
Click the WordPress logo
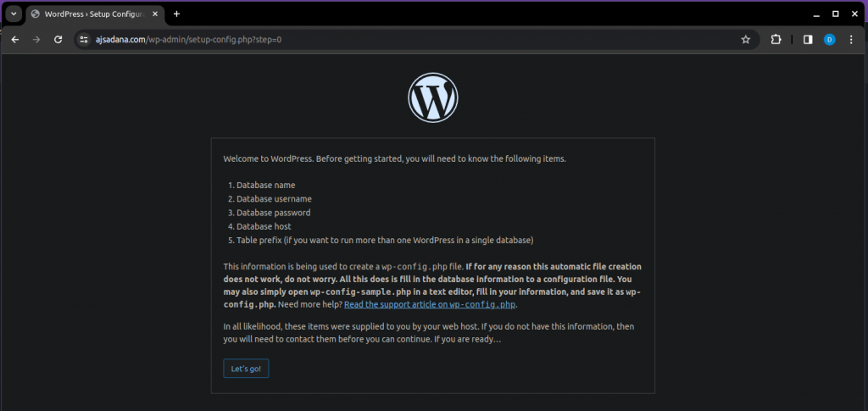click(433, 97)
